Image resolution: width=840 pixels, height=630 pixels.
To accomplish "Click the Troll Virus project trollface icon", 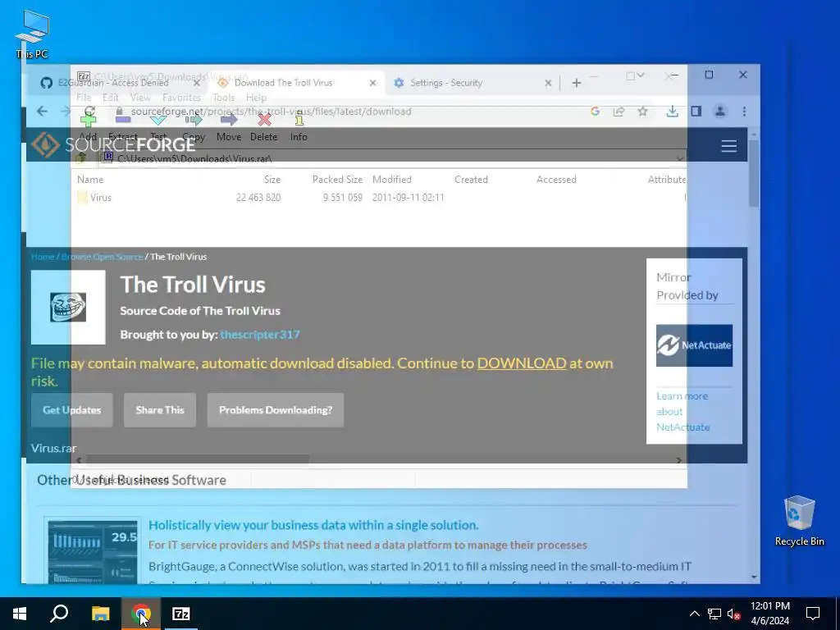I will tap(68, 307).
